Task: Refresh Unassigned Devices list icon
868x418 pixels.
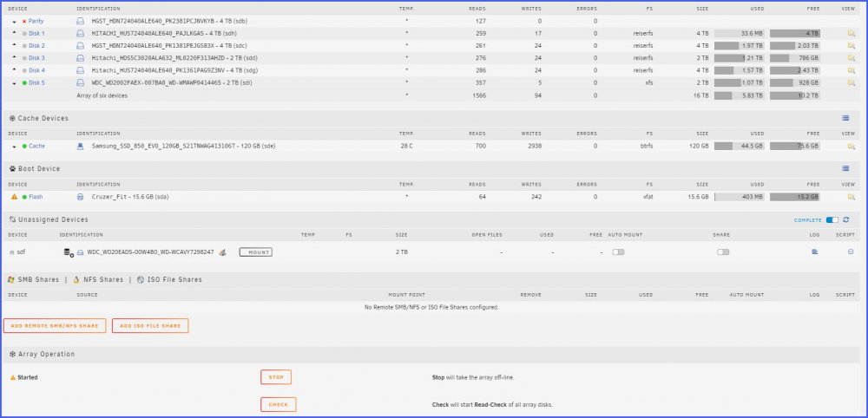Action: click(x=845, y=219)
